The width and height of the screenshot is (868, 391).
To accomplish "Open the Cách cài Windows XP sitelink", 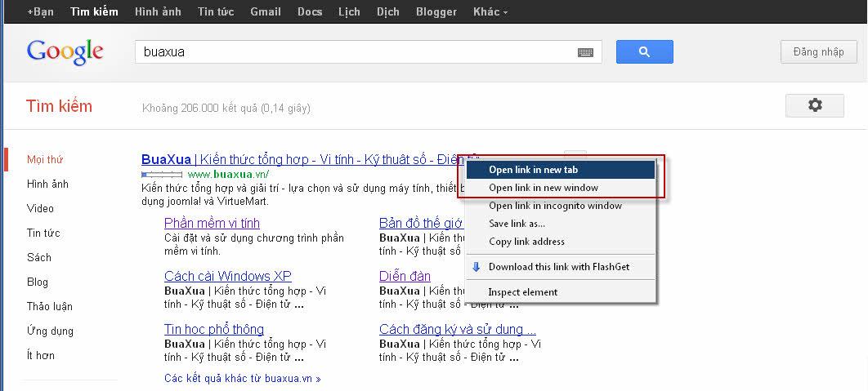I will [x=227, y=276].
